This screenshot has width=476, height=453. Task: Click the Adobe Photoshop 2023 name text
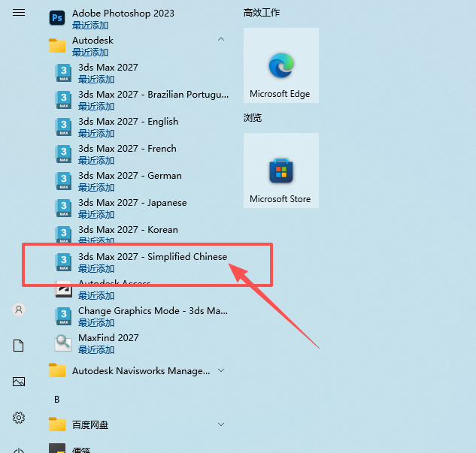(x=123, y=14)
